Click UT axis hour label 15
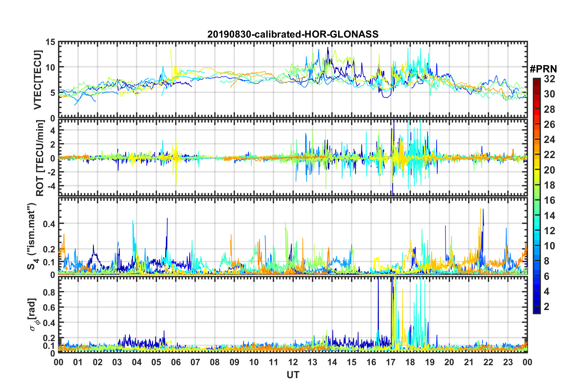Viewport: 586px width, 392px height. tap(352, 362)
